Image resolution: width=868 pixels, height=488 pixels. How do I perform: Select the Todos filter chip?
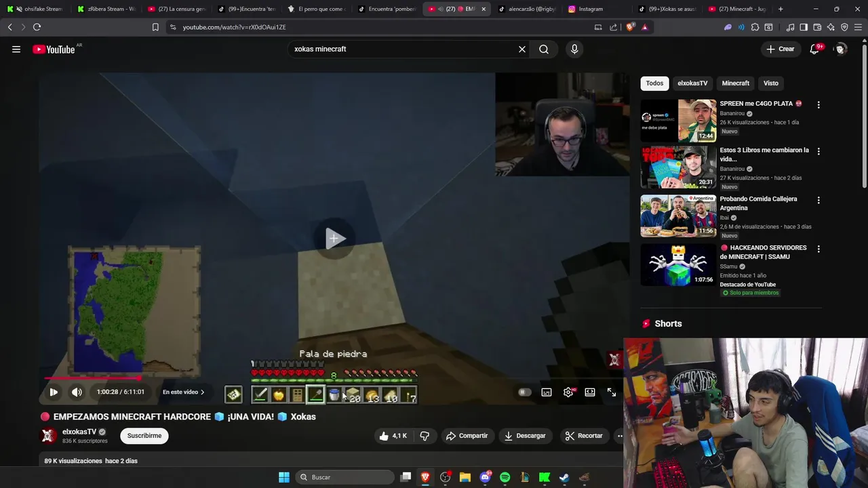pos(654,83)
